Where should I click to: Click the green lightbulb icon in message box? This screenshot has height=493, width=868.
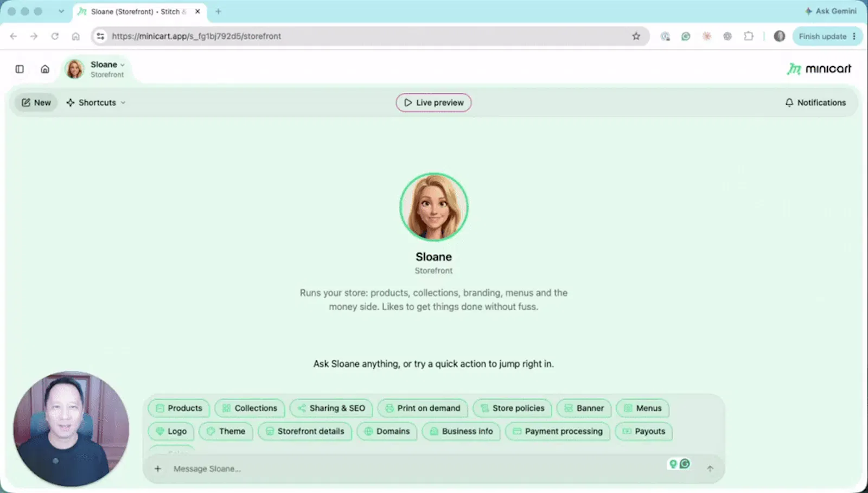click(673, 464)
